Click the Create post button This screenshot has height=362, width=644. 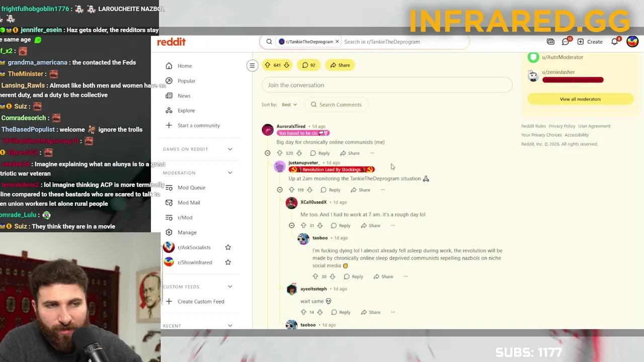[x=590, y=42]
